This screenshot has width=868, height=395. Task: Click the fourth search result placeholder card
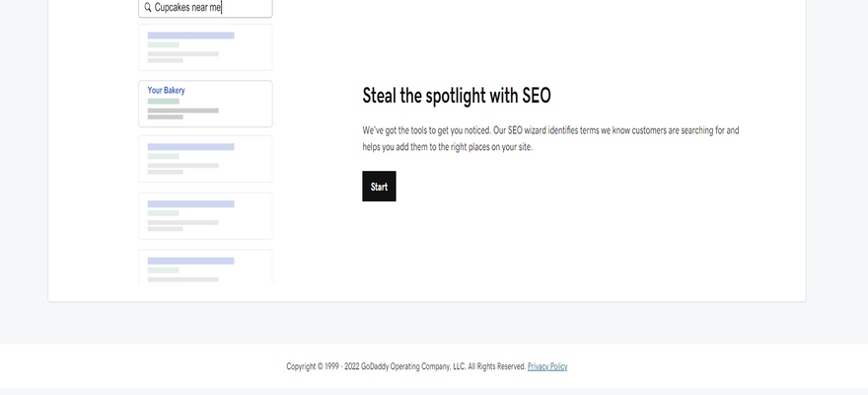[205, 215]
